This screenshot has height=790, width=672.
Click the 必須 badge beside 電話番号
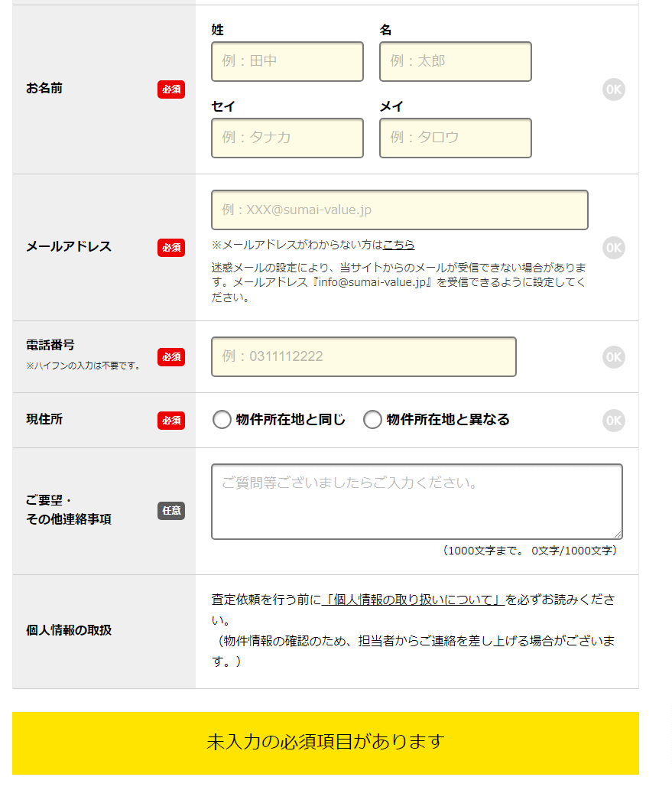[171, 357]
